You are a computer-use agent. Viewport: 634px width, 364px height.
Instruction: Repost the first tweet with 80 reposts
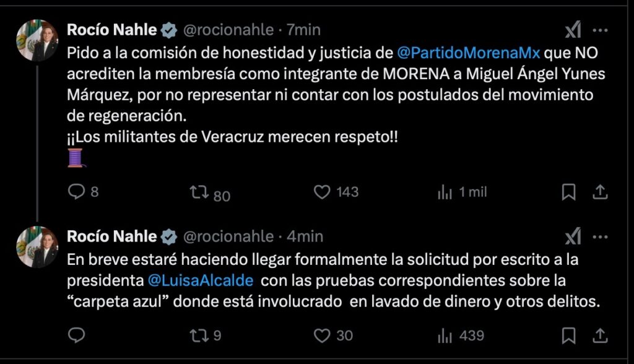click(x=199, y=193)
